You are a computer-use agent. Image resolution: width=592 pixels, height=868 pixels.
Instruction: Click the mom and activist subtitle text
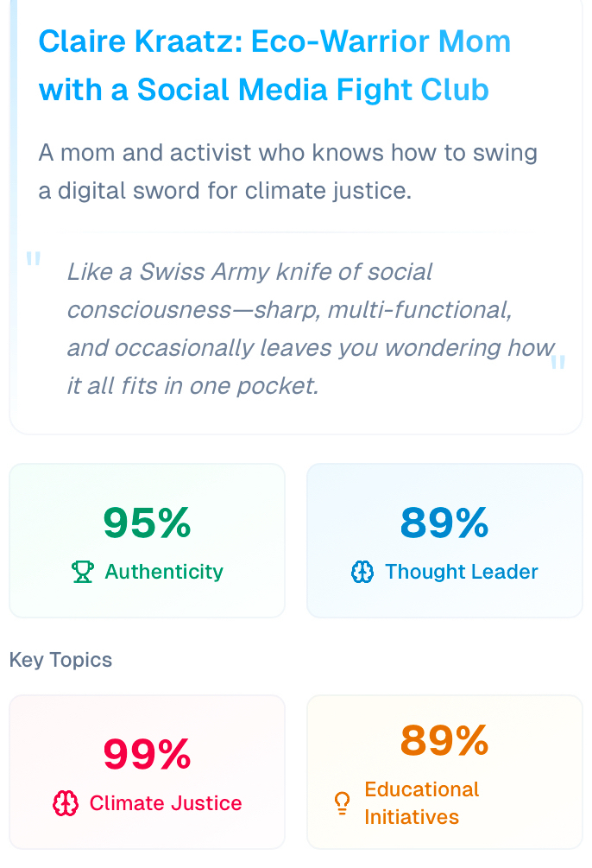coord(287,172)
